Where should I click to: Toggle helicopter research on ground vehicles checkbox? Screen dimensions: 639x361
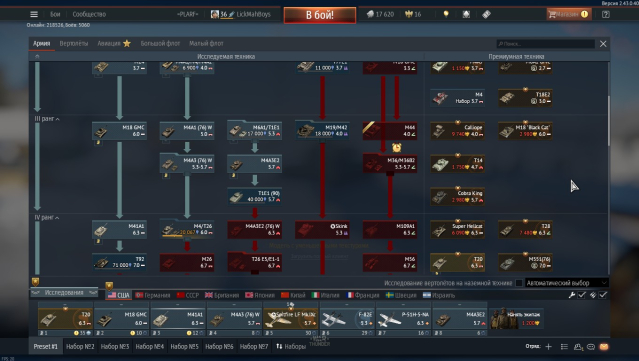pos(519,283)
